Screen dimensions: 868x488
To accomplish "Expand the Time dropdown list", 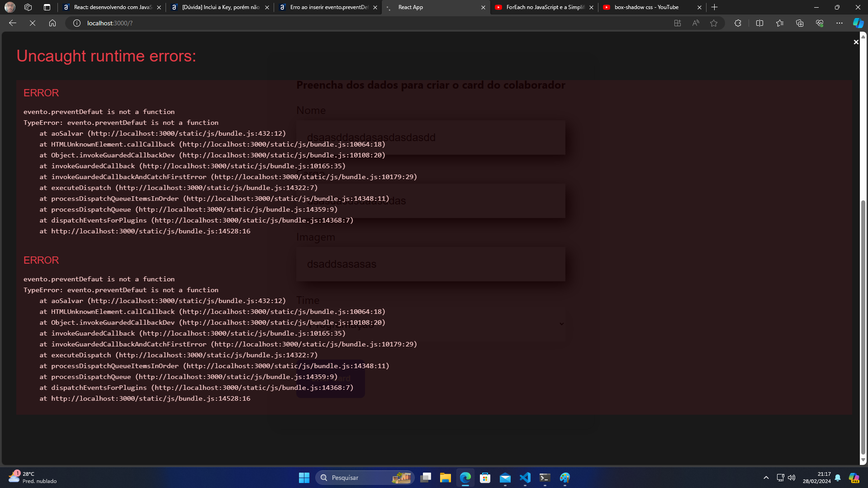I will point(431,324).
